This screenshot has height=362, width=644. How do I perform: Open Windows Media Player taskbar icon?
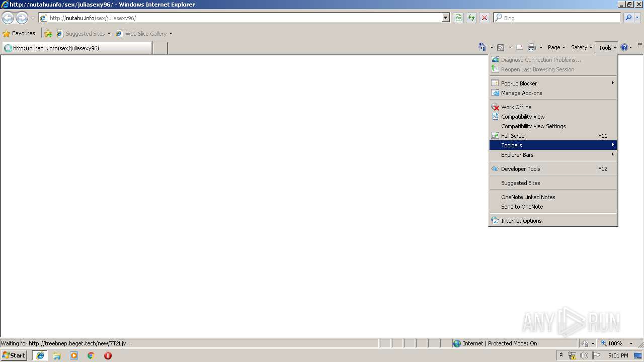[74, 355]
